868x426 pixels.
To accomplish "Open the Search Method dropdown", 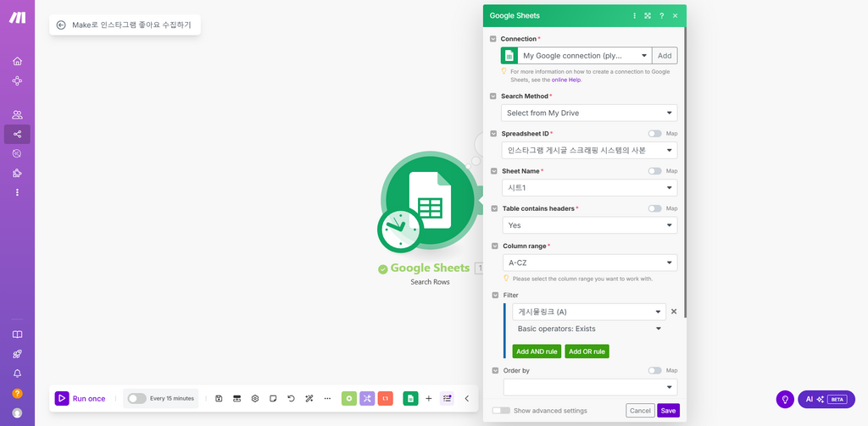I will 590,113.
